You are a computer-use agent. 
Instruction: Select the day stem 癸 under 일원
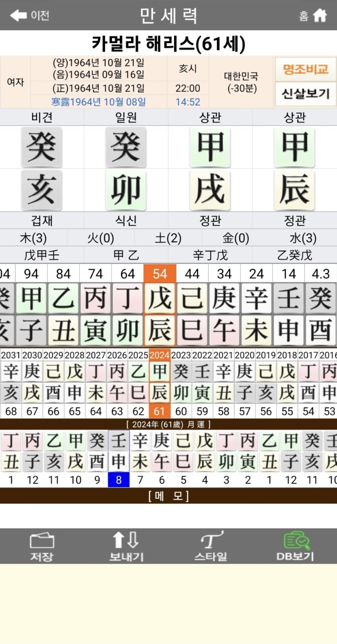pyautogui.click(x=126, y=147)
